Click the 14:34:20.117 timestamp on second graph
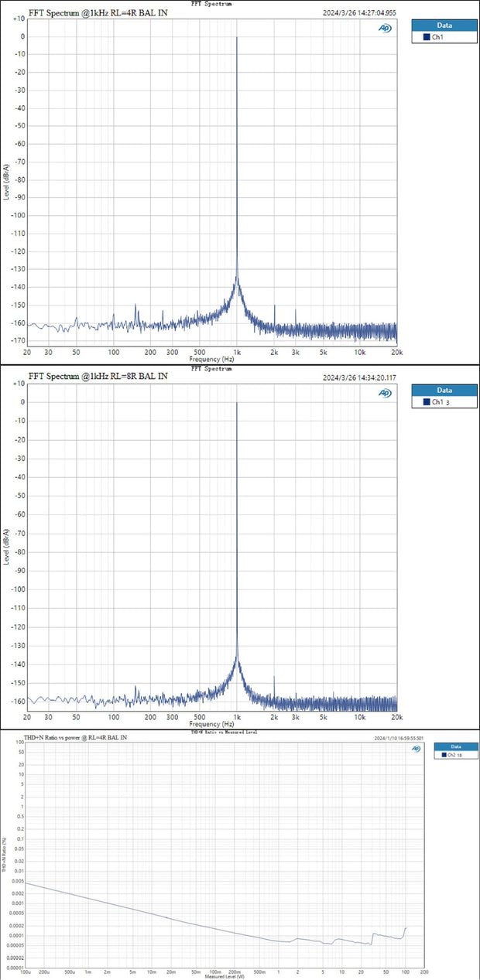Image resolution: width=480 pixels, height=980 pixels. coord(357,377)
